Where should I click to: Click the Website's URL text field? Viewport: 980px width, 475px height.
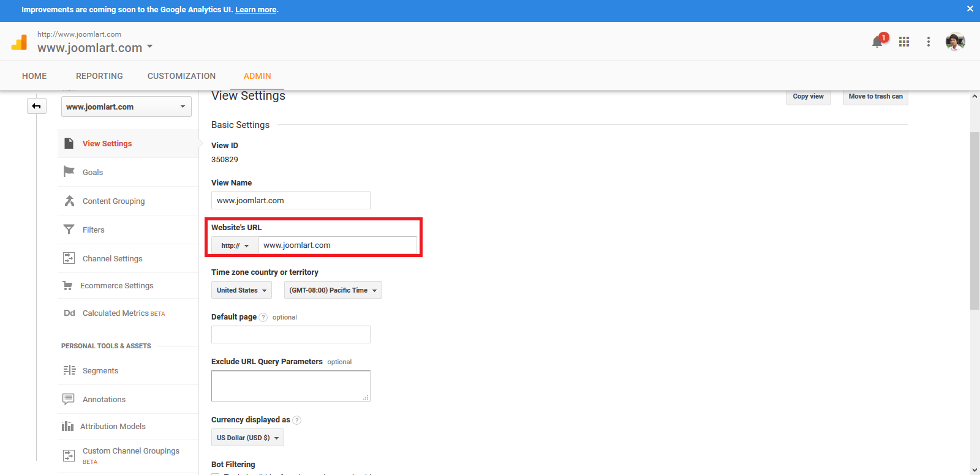click(x=338, y=245)
